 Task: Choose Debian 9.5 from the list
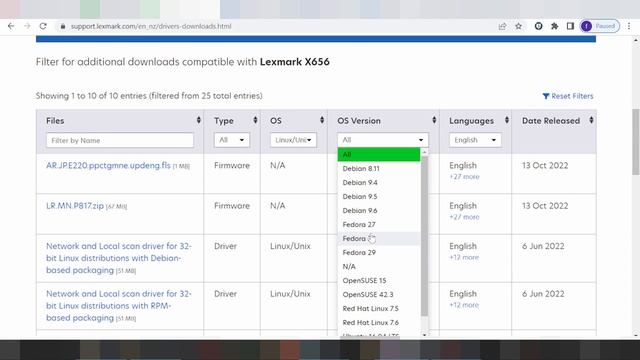click(x=379, y=196)
